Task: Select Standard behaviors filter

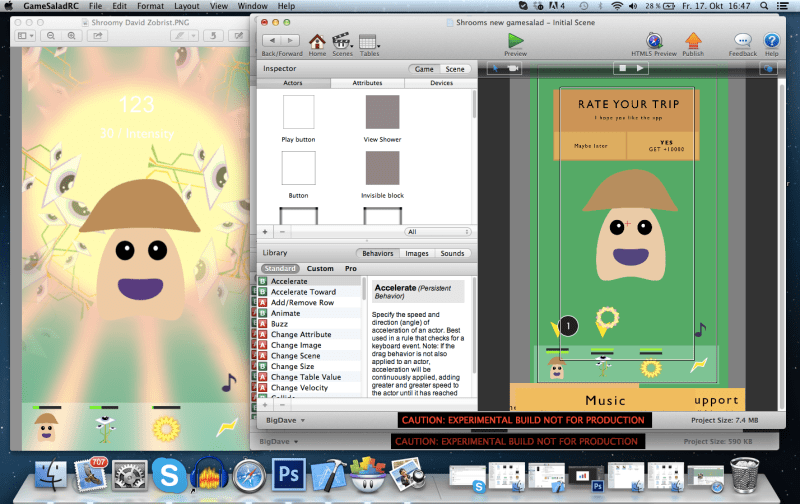Action: [x=280, y=268]
